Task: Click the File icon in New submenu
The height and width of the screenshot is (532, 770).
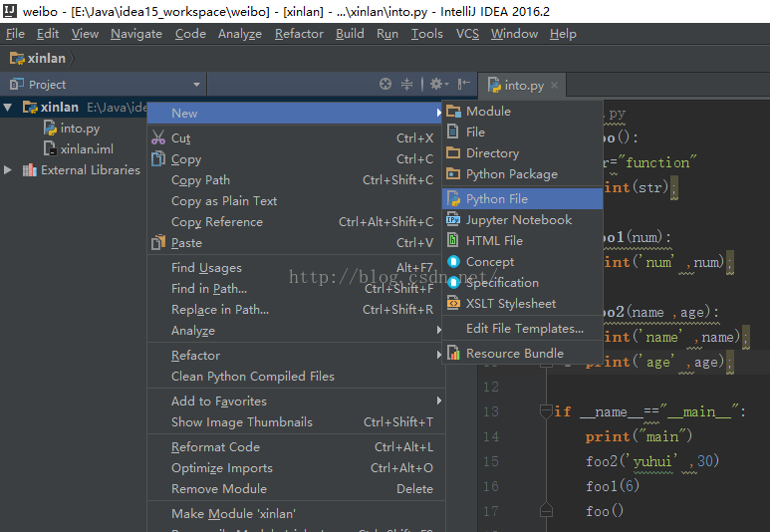Action: (453, 133)
